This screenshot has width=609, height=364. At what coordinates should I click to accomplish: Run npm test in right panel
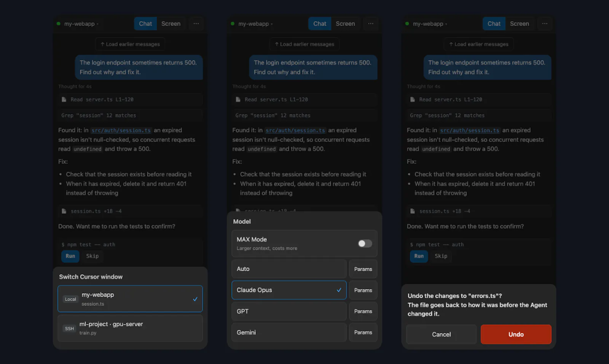(x=419, y=256)
